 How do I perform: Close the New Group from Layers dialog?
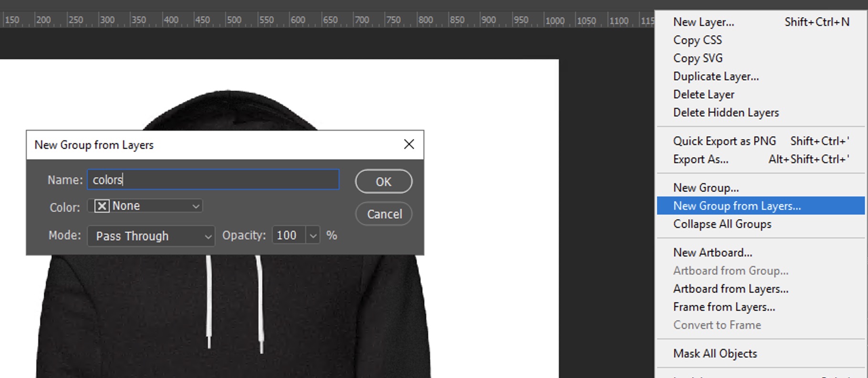pyautogui.click(x=409, y=144)
